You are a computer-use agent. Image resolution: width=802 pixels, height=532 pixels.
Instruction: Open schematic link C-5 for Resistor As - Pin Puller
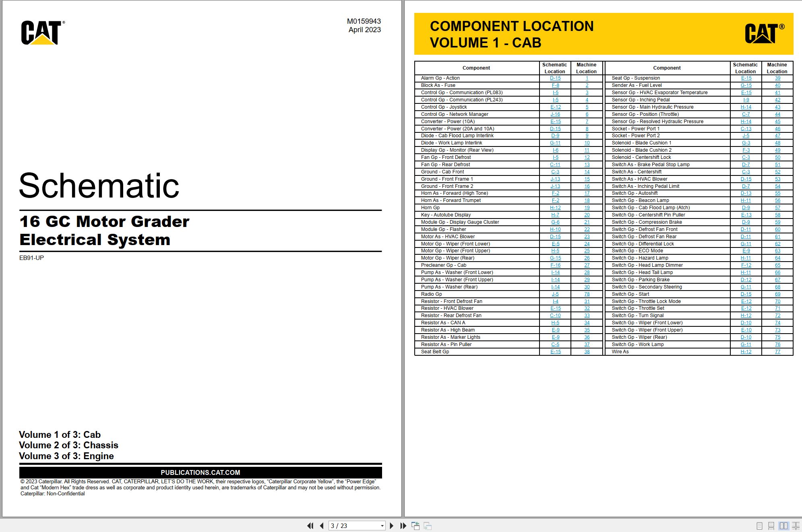(555, 344)
